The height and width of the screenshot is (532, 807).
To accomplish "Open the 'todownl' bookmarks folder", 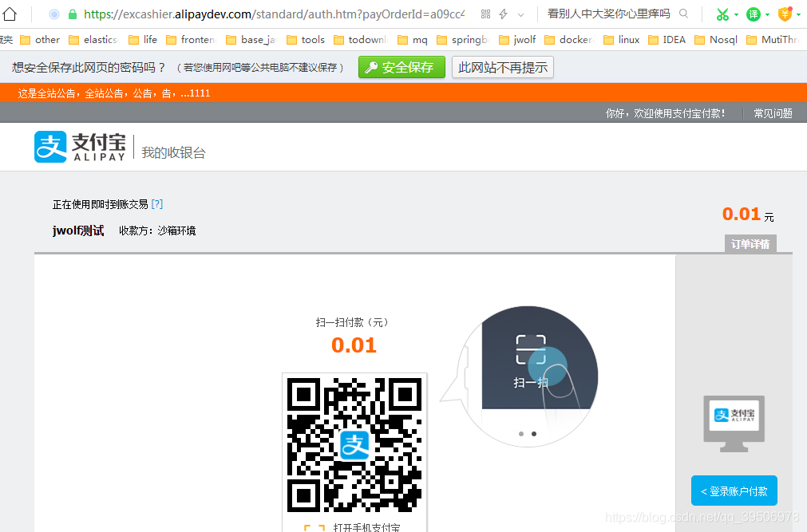I will pyautogui.click(x=361, y=40).
